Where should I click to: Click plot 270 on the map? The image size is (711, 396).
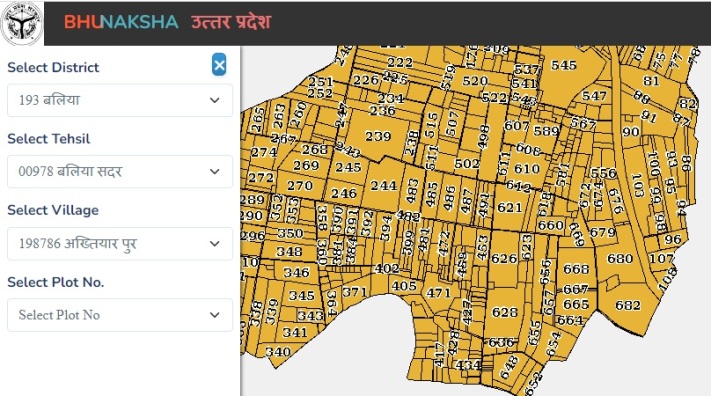[x=300, y=186]
